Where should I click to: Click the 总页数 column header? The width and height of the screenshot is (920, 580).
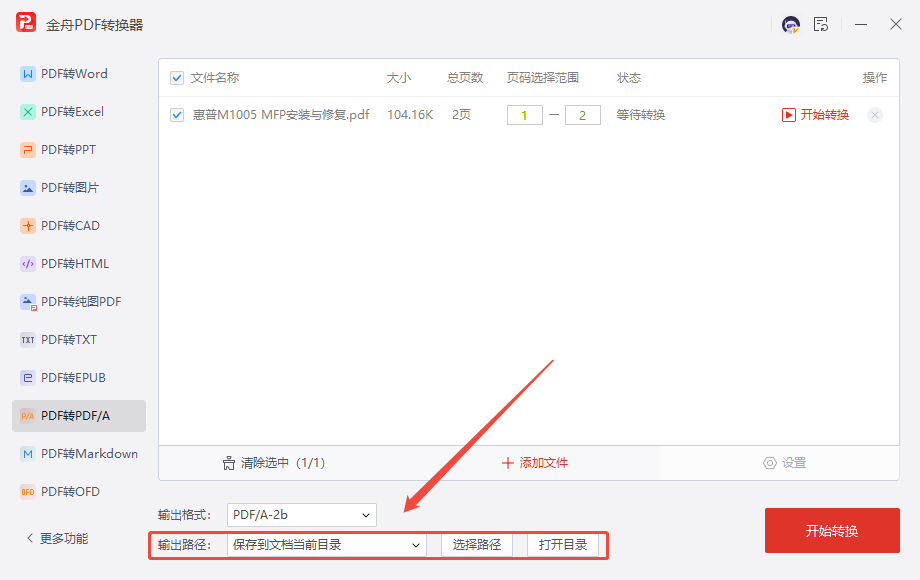pyautogui.click(x=465, y=78)
